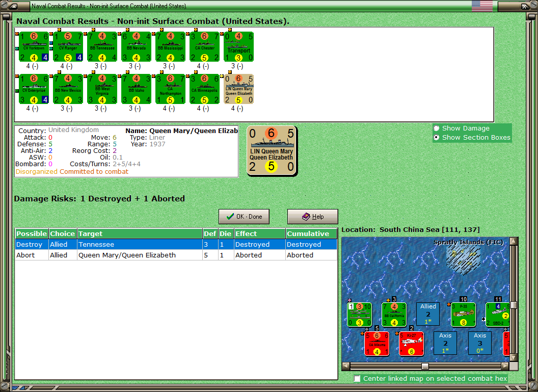This screenshot has height=392, width=538.
Task: Select the CV Ranger unit counter
Action: point(68,47)
